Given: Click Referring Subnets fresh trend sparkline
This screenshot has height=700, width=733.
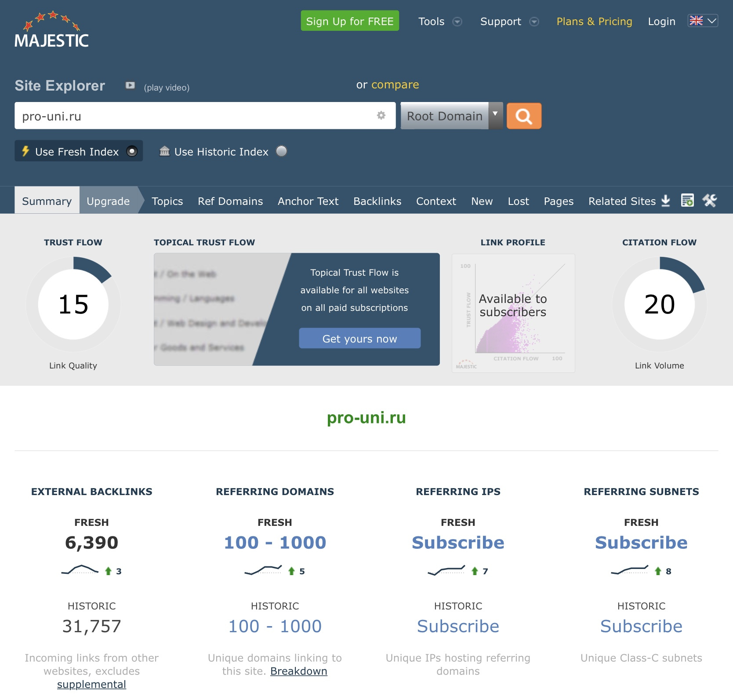Looking at the screenshot, I should pyautogui.click(x=630, y=570).
